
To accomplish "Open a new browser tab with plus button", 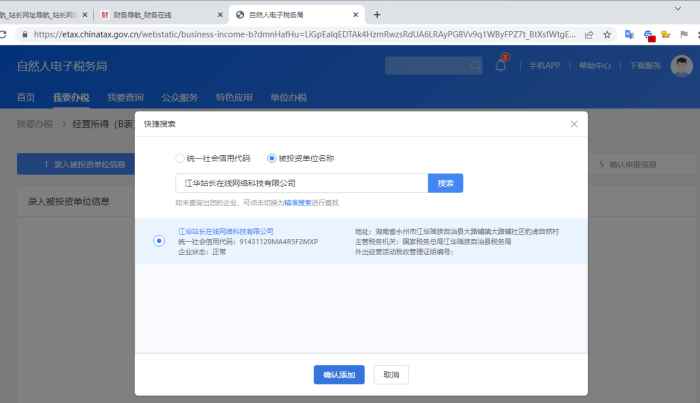I will click(377, 15).
